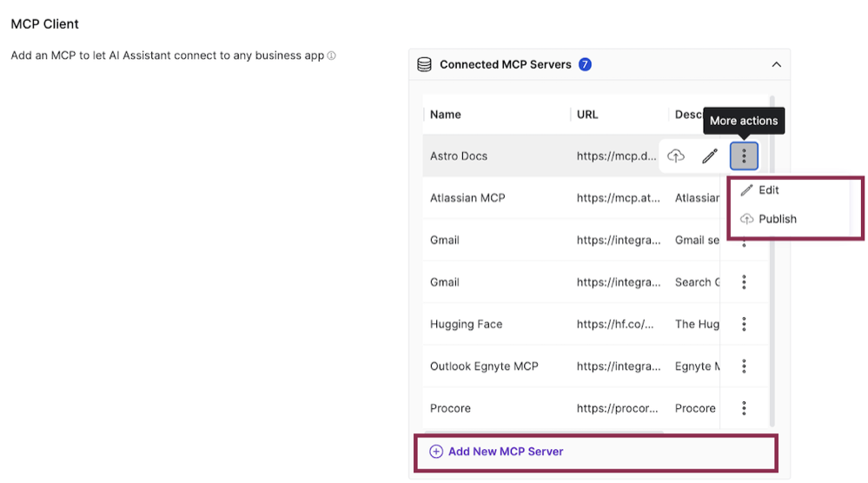Viewport: 868px width, 483px height.
Task: Collapse the Connected MCP Servers panel
Action: tap(776, 64)
